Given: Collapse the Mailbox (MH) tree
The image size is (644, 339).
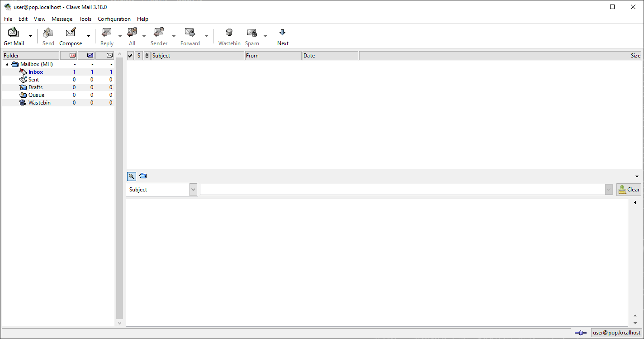Looking at the screenshot, I should (x=6, y=64).
